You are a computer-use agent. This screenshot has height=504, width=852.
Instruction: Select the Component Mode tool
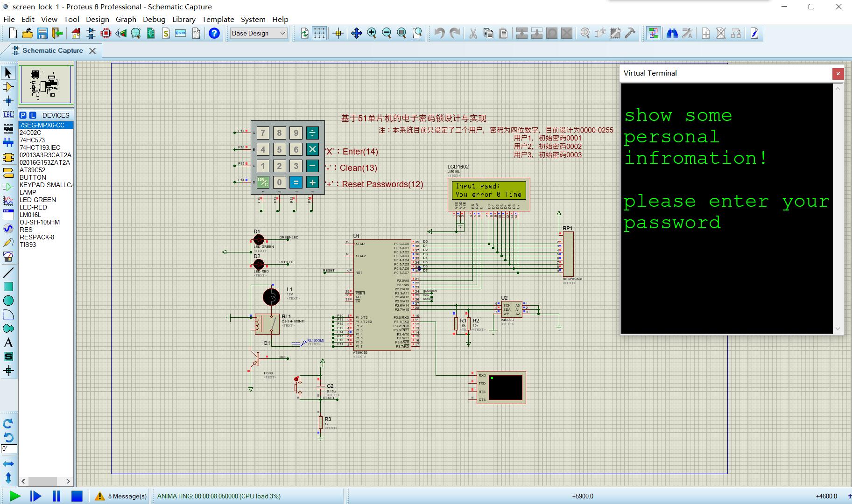tap(8, 87)
